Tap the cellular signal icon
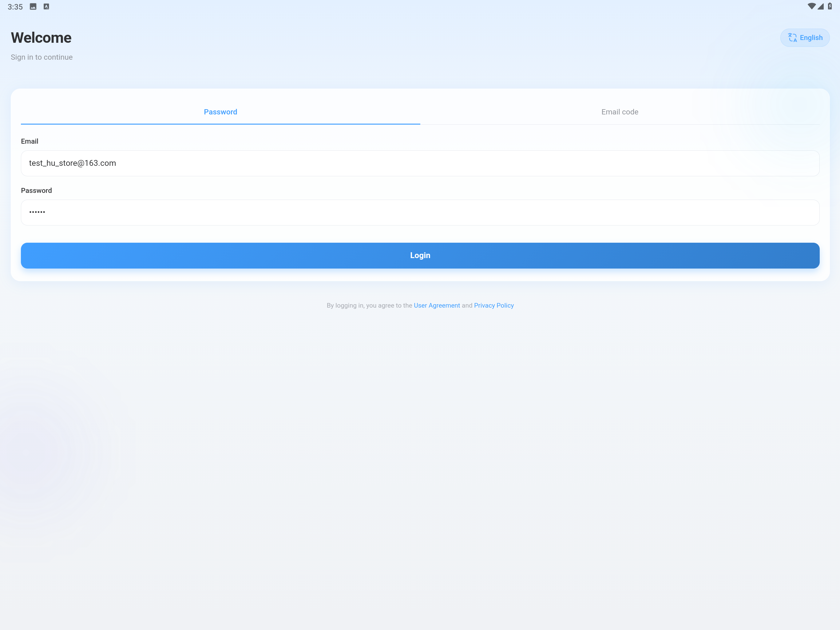Image resolution: width=840 pixels, height=630 pixels. tap(821, 6)
